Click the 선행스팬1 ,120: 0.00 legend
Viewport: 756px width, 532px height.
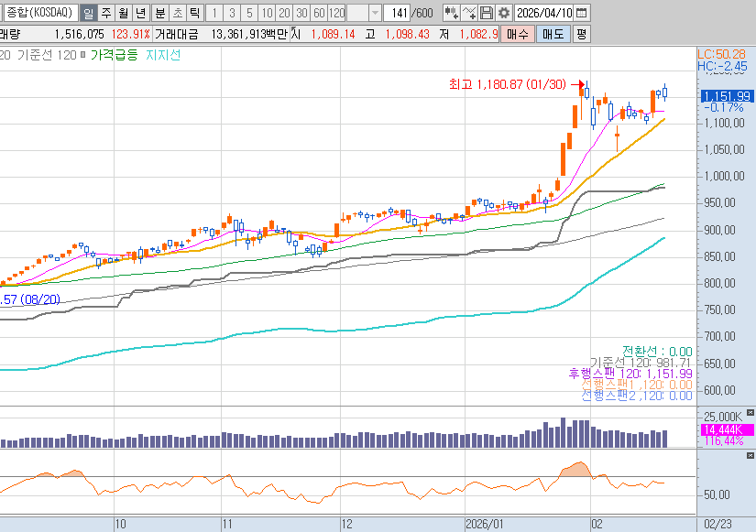637,385
